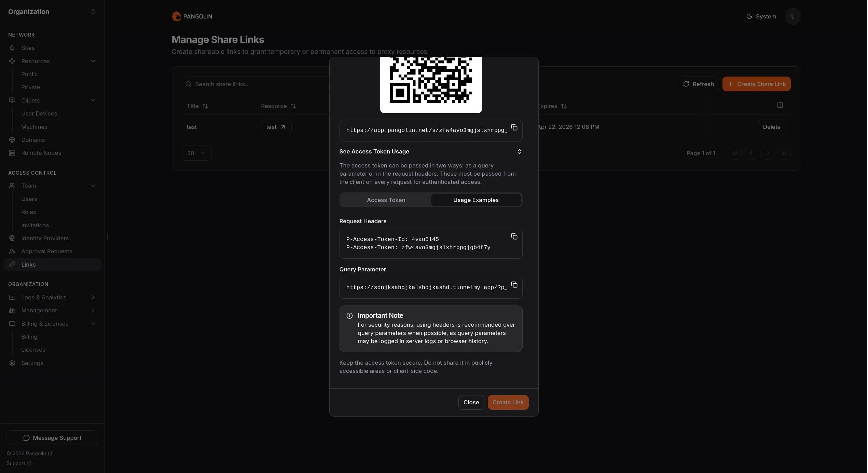Copy the Request Headers snippet
Image resolution: width=868 pixels, height=473 pixels.
[514, 236]
